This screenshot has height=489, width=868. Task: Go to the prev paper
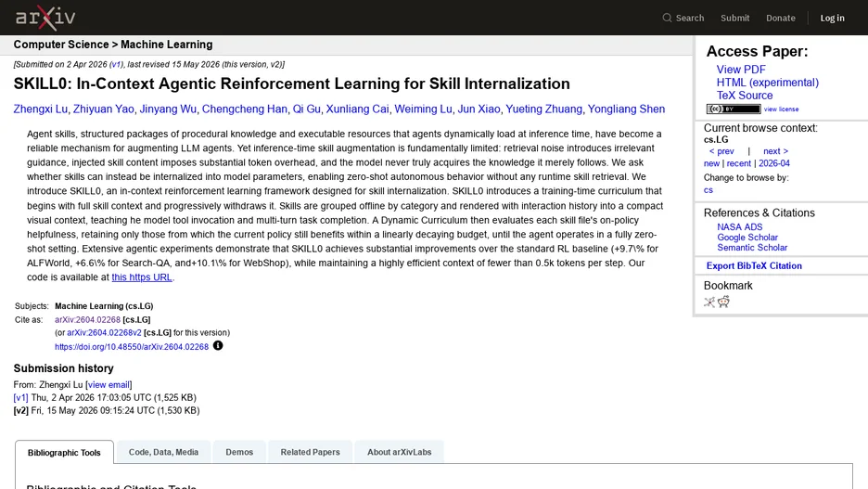click(721, 151)
